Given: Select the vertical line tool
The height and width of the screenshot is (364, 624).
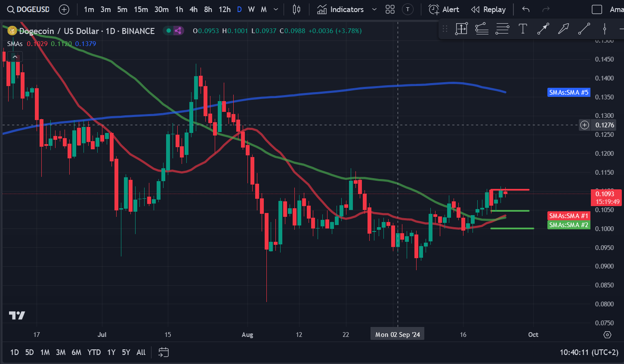Looking at the screenshot, I should (605, 29).
